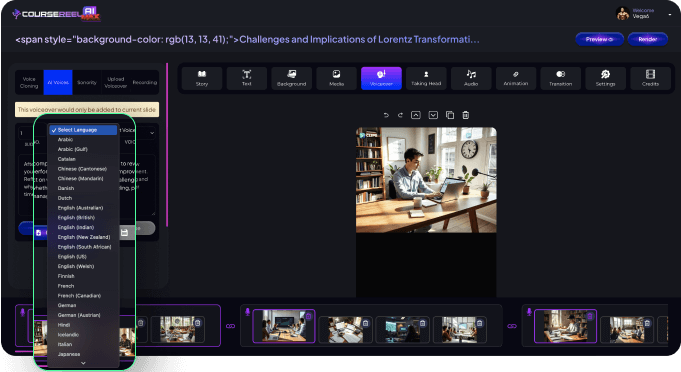This screenshot has height=372, width=681.
Task: Open the Credits tool
Action: click(x=650, y=78)
